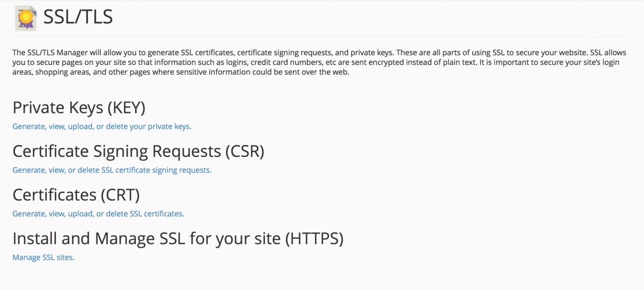Click the word 'Generate' in the private keys link
This screenshot has width=644, height=290.
tap(29, 127)
